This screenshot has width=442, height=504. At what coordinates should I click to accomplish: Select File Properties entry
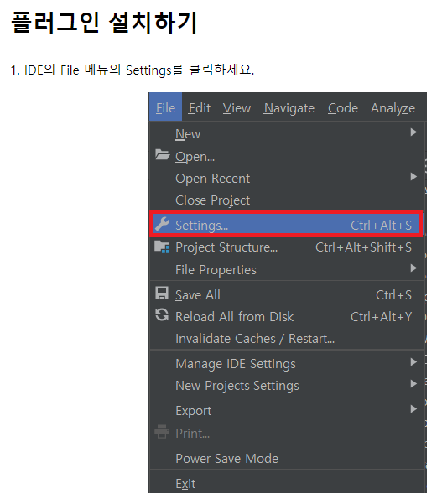[x=286, y=269]
